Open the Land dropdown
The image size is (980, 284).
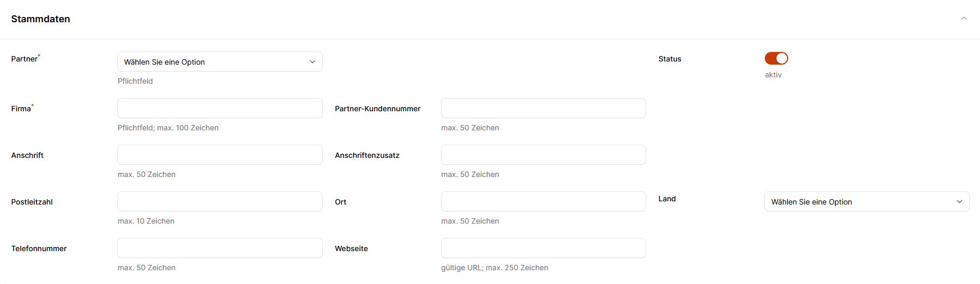[x=867, y=202]
